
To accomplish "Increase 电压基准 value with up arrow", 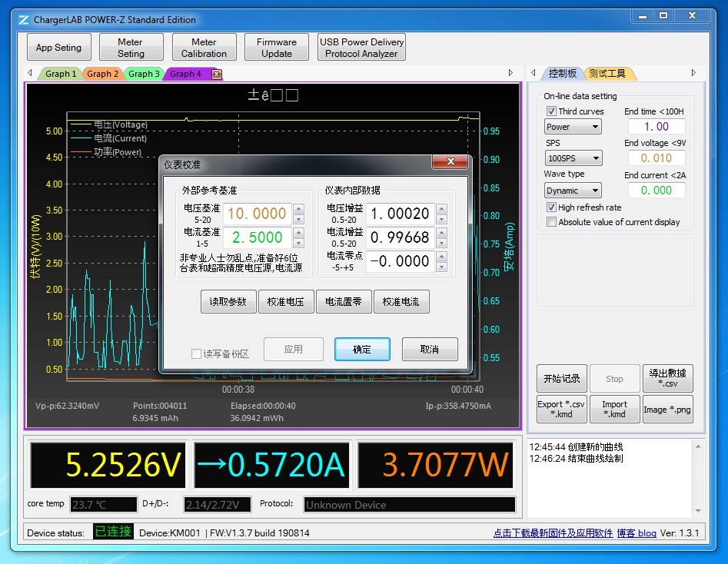I will [x=298, y=208].
